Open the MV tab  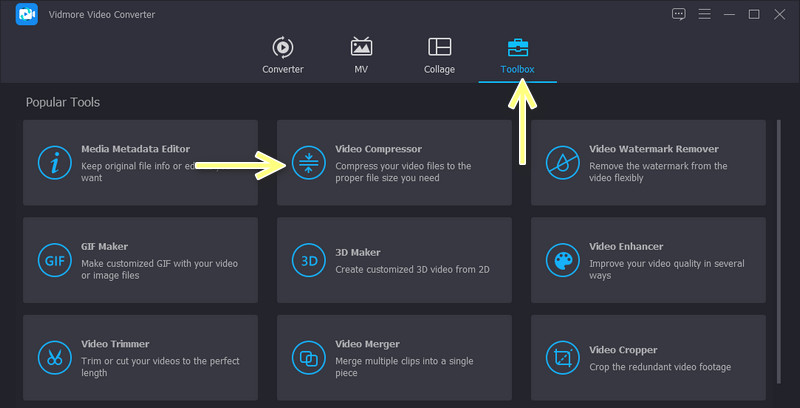pyautogui.click(x=361, y=56)
